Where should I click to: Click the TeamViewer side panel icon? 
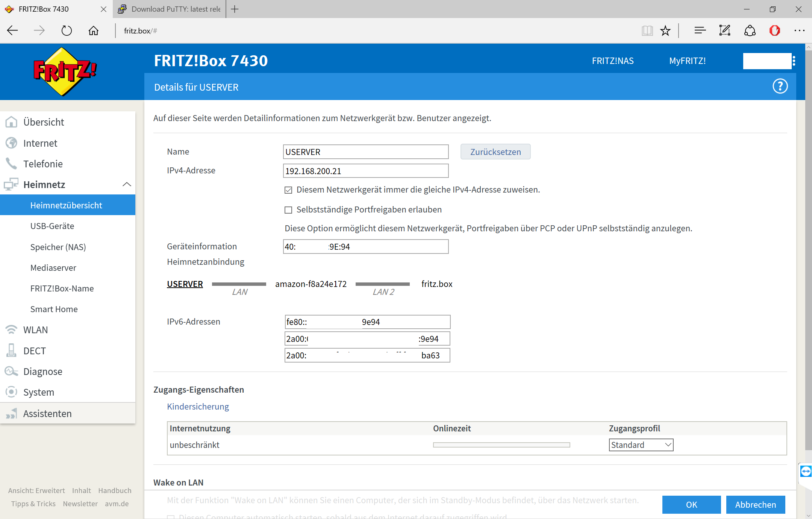click(x=806, y=471)
